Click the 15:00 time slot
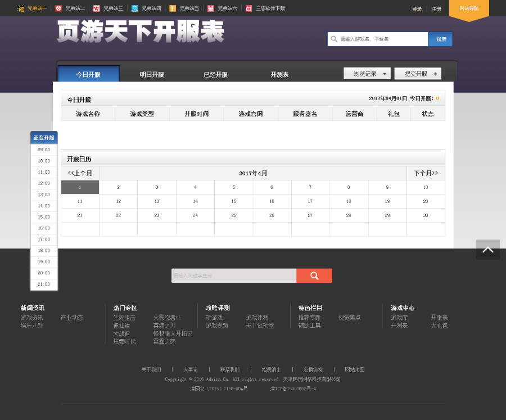The width and height of the screenshot is (506, 420). (44, 217)
